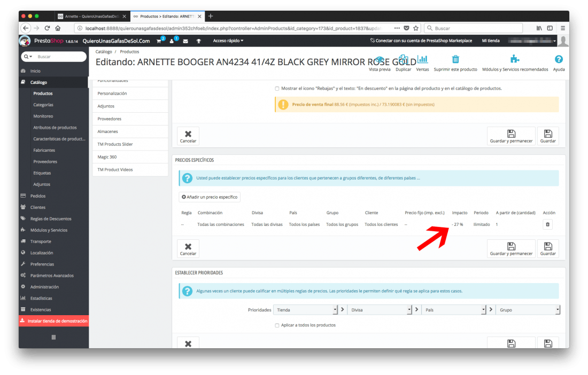Click the cart icon in PrestaShop header

tap(159, 41)
